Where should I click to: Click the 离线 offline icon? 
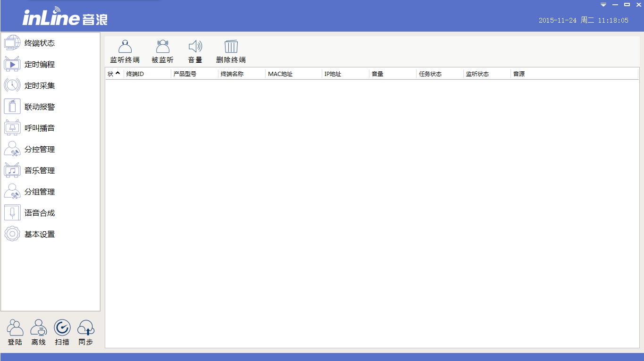coord(39,327)
